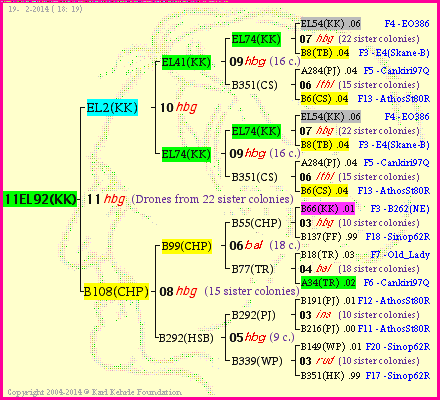Click the B191(PJ) .01 entry

[328, 301]
